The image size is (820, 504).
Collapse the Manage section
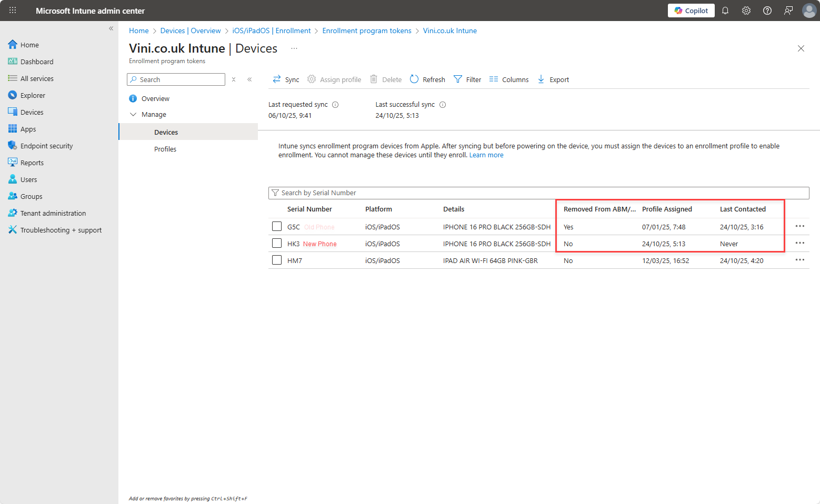coord(133,115)
